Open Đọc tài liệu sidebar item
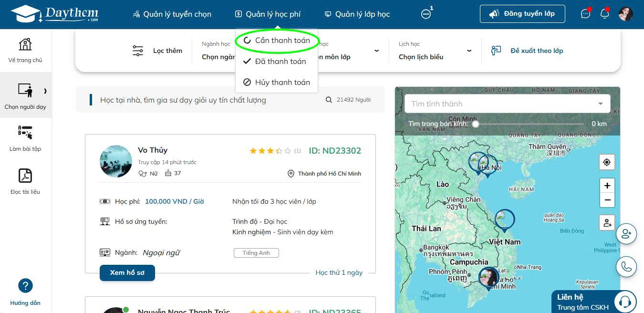The width and height of the screenshot is (644, 313). click(25, 181)
